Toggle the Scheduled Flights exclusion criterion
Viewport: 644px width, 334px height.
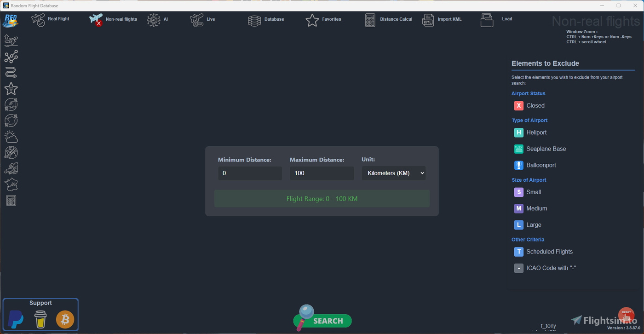(519, 252)
